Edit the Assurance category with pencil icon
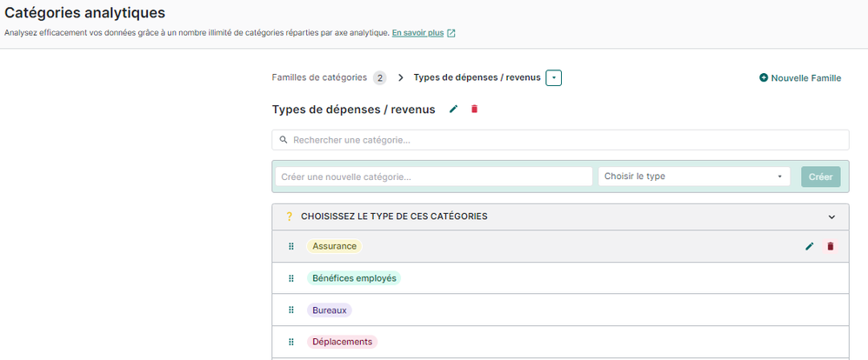Image resolution: width=868 pixels, height=360 pixels. [x=810, y=247]
